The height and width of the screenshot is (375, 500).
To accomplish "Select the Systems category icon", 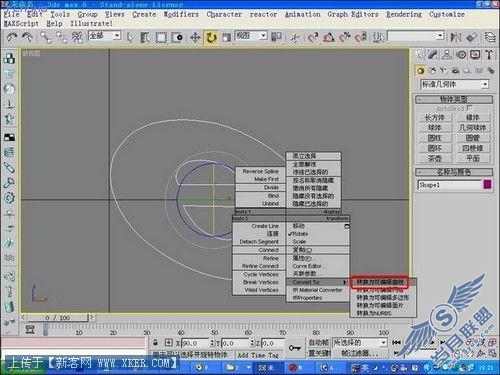I will point(490,71).
